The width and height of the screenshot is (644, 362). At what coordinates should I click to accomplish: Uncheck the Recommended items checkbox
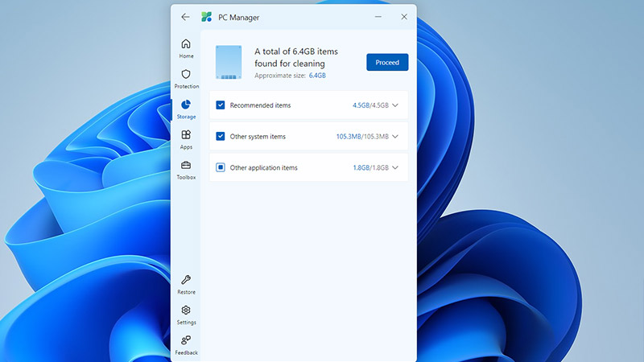221,105
